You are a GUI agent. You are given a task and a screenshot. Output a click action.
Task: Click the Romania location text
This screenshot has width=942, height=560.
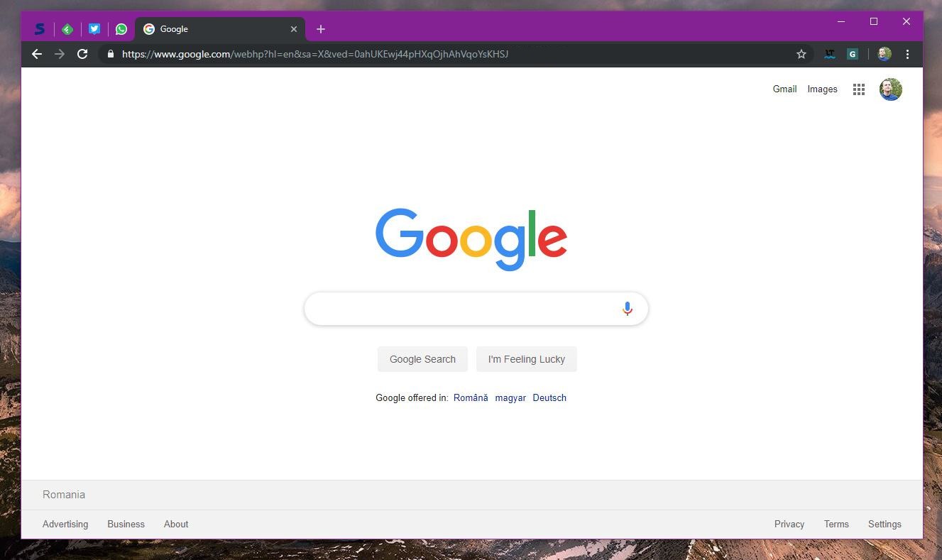(x=64, y=495)
